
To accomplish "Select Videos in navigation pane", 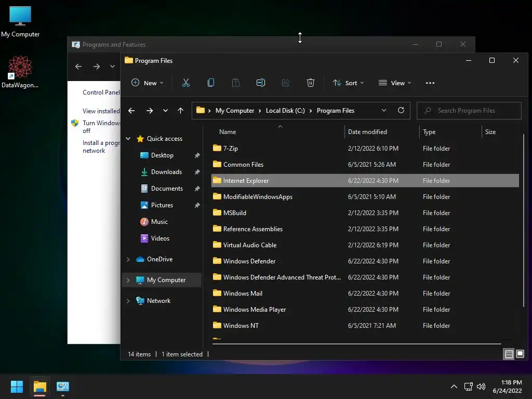I will click(160, 238).
